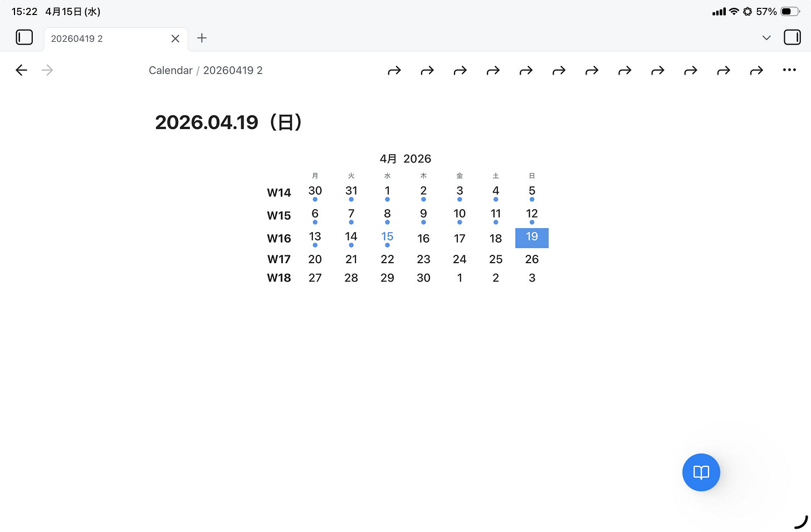Screen dimensions: 811x532
Task: Select day 25 in the calendar
Action: tap(496, 259)
